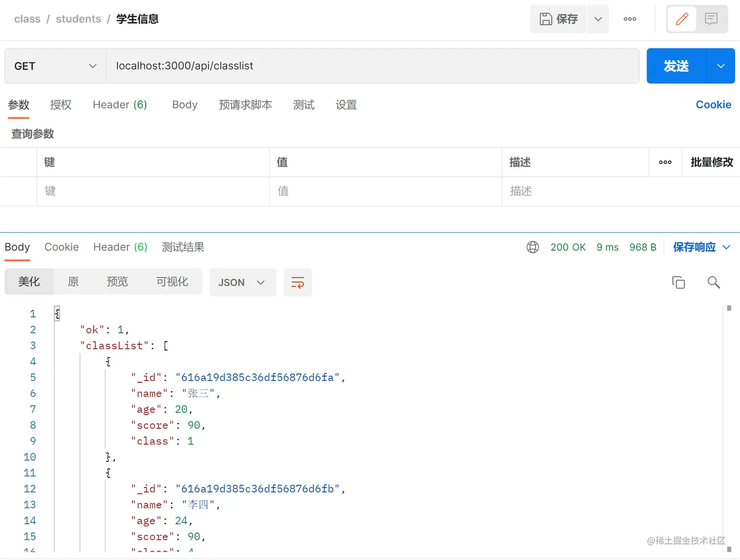Screen dimensions: 740x560
Task: Open the response Cookie tab
Action: pos(62,247)
